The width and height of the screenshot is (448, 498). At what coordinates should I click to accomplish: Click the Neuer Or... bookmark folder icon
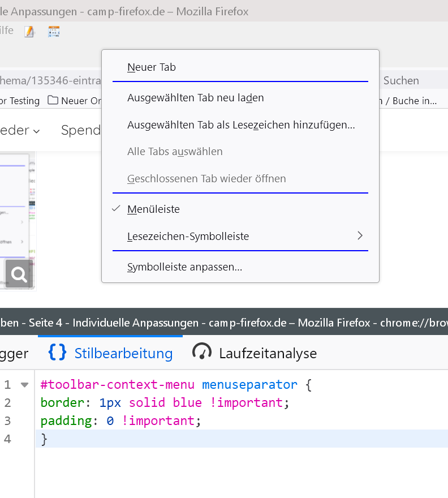pyautogui.click(x=53, y=101)
